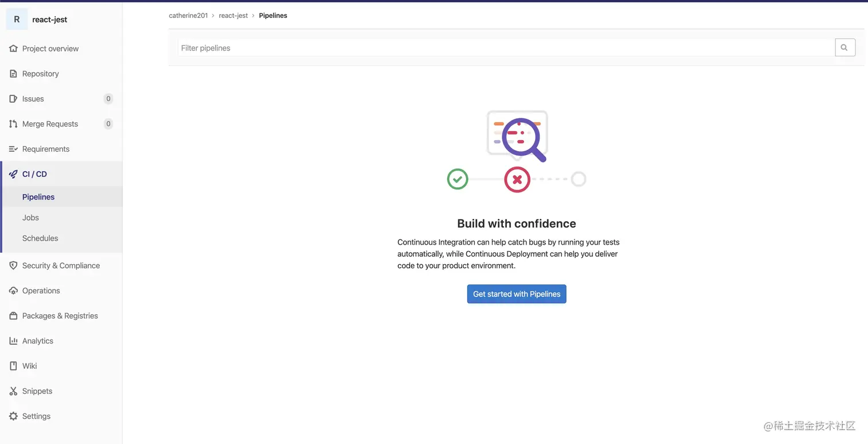Focus the Filter pipelines input field
The image size is (868, 444).
tap(506, 48)
